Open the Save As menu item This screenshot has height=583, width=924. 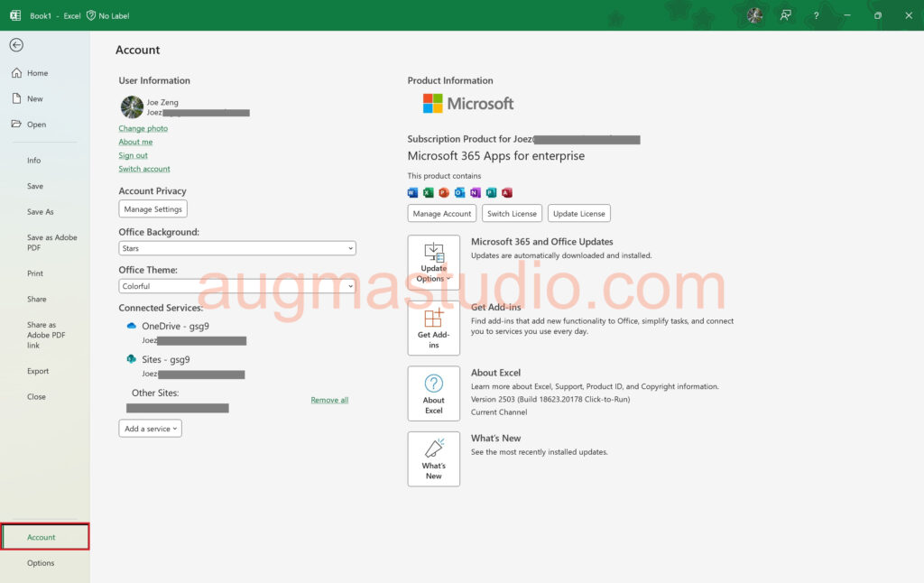(41, 212)
